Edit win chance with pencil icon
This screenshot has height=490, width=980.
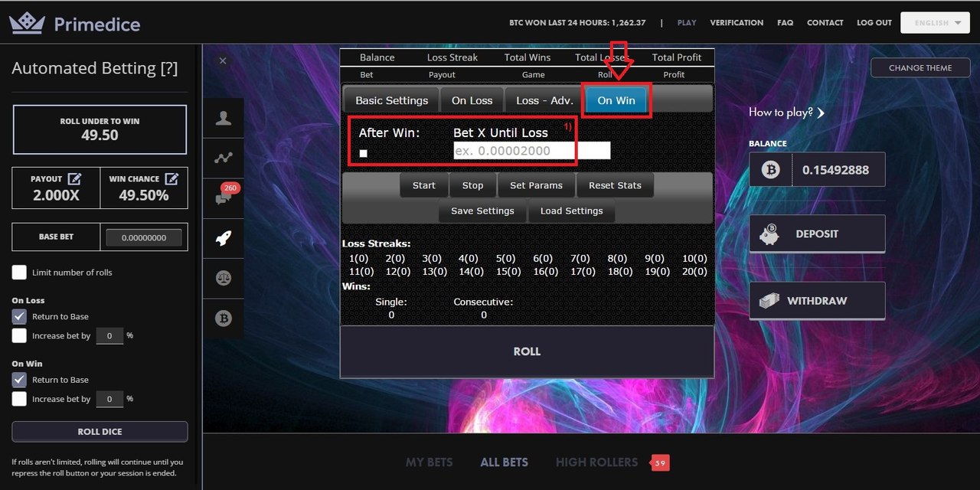click(x=171, y=178)
